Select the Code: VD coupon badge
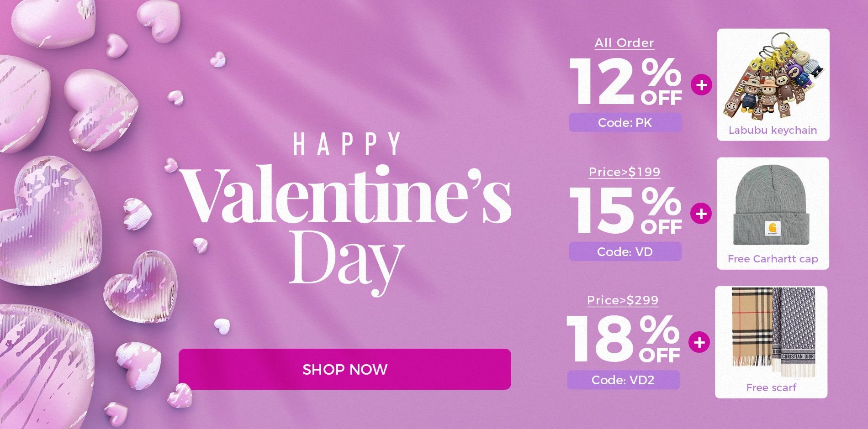 pos(625,252)
